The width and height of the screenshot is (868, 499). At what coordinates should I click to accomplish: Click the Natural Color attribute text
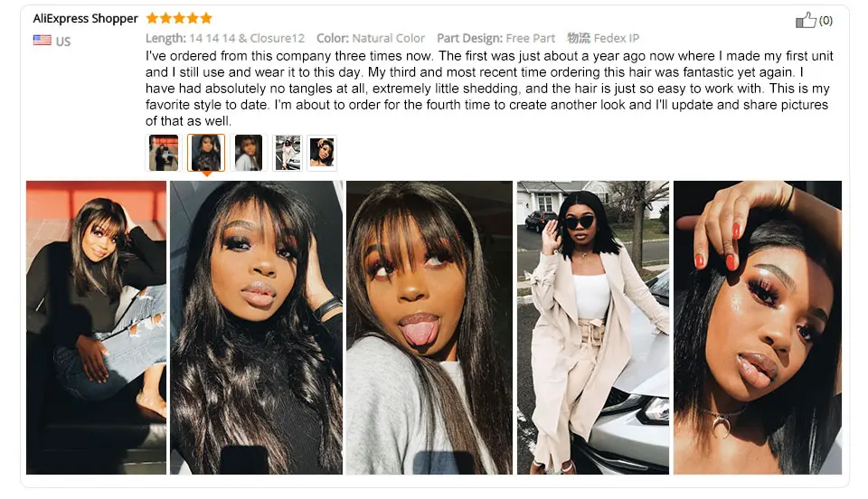[x=388, y=38]
